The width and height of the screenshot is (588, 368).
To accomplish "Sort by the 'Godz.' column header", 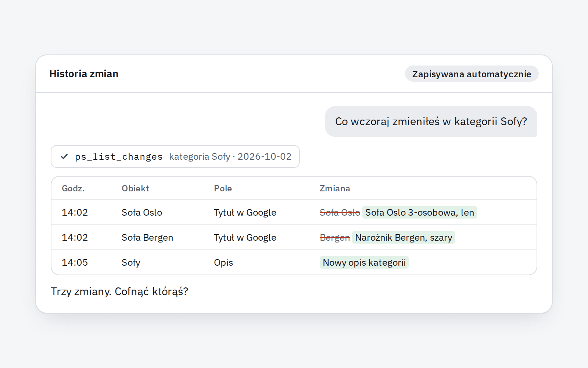I will click(73, 188).
